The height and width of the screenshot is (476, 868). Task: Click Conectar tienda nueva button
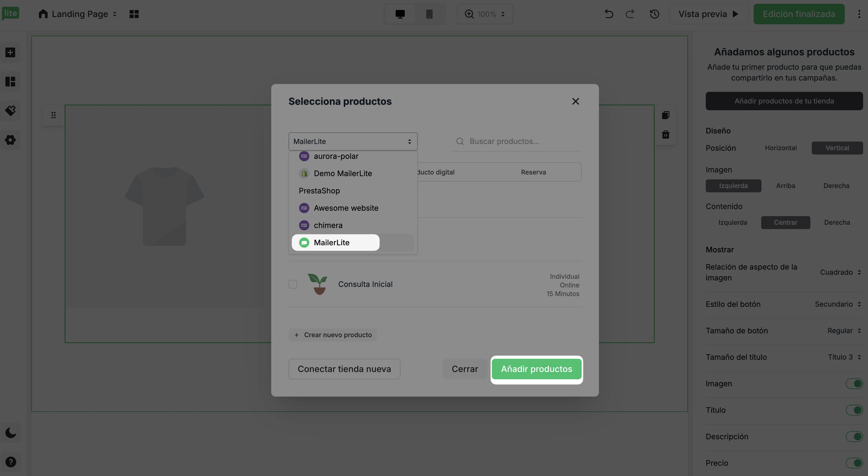click(x=344, y=369)
